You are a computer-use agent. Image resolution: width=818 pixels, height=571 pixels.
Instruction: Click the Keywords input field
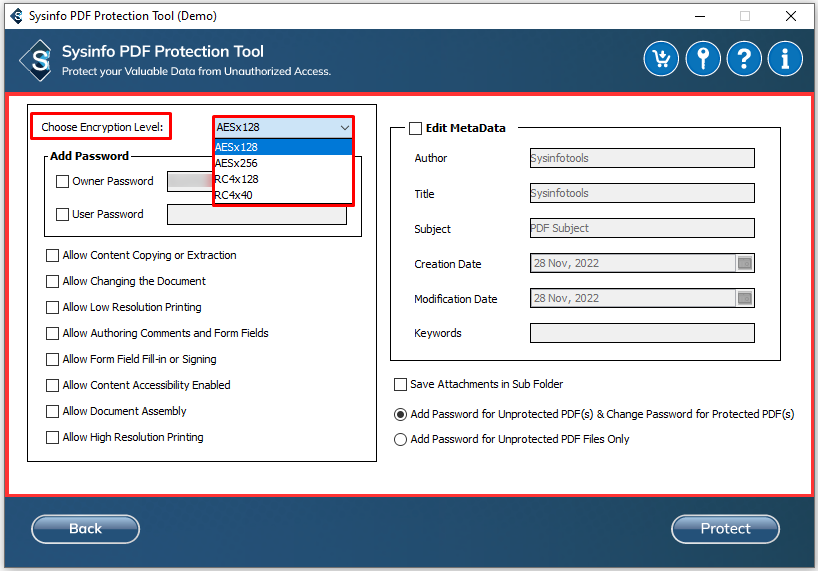point(642,333)
